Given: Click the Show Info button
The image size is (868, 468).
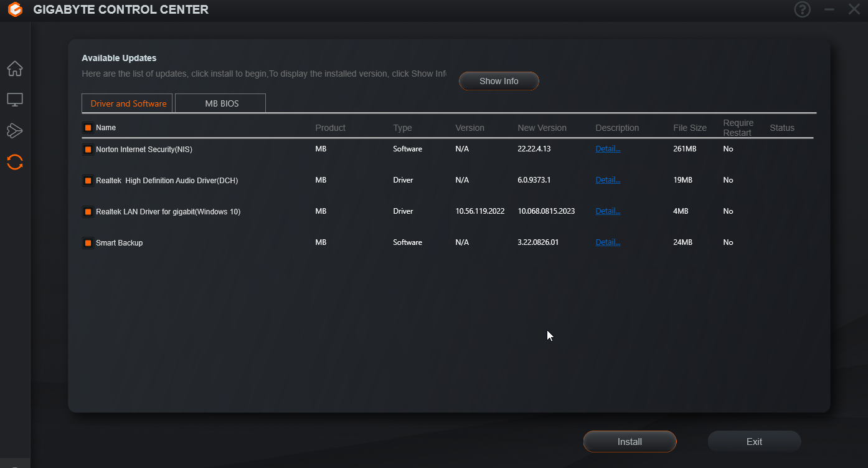Looking at the screenshot, I should 499,81.
